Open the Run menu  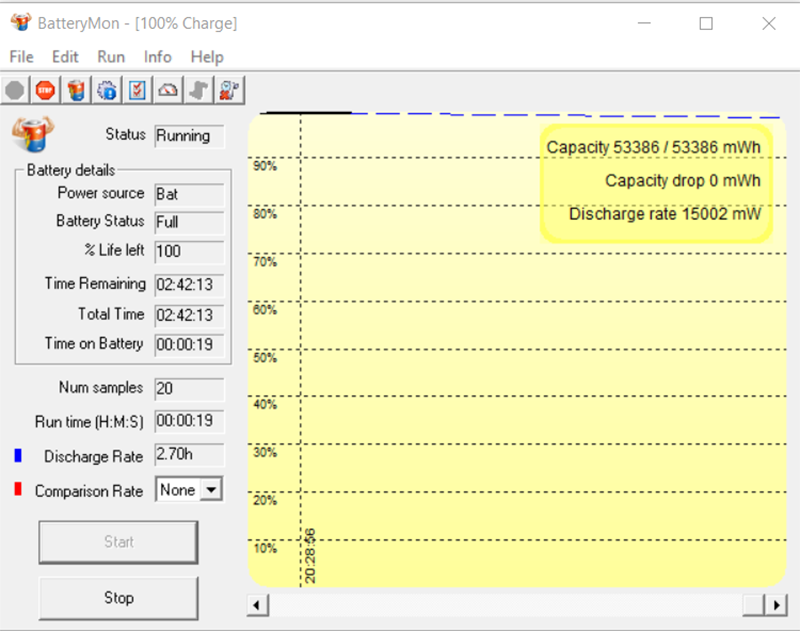tap(111, 57)
